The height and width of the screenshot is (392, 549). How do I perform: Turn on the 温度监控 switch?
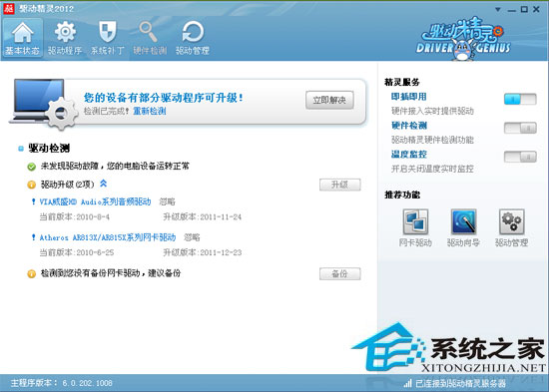[520, 157]
